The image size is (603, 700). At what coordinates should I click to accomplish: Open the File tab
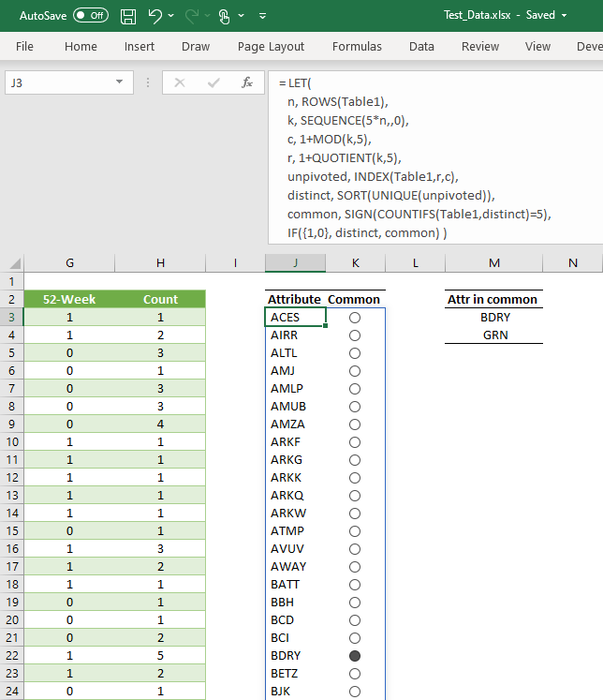(x=24, y=47)
